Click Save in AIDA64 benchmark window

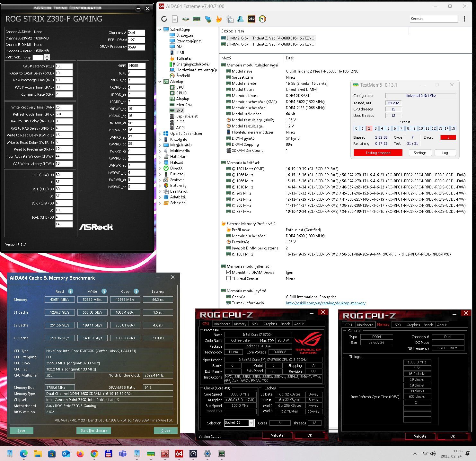tap(21, 431)
